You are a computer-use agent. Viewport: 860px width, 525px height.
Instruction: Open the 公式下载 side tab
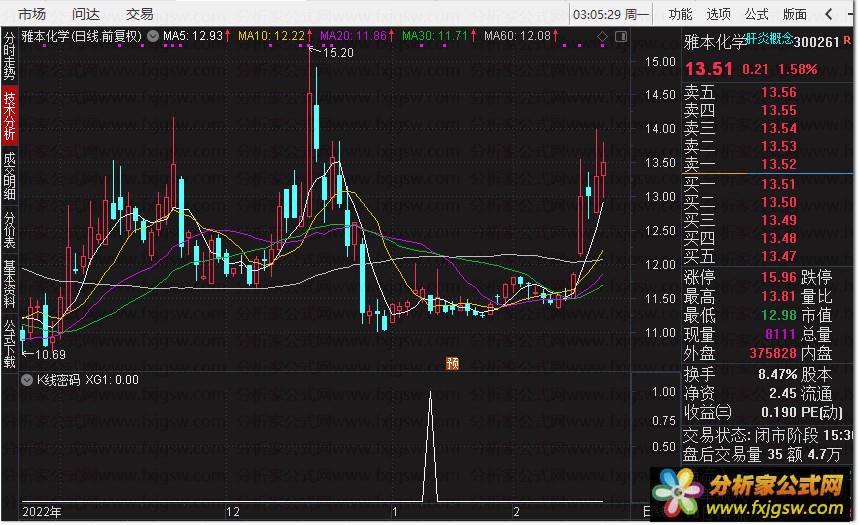pyautogui.click(x=9, y=343)
